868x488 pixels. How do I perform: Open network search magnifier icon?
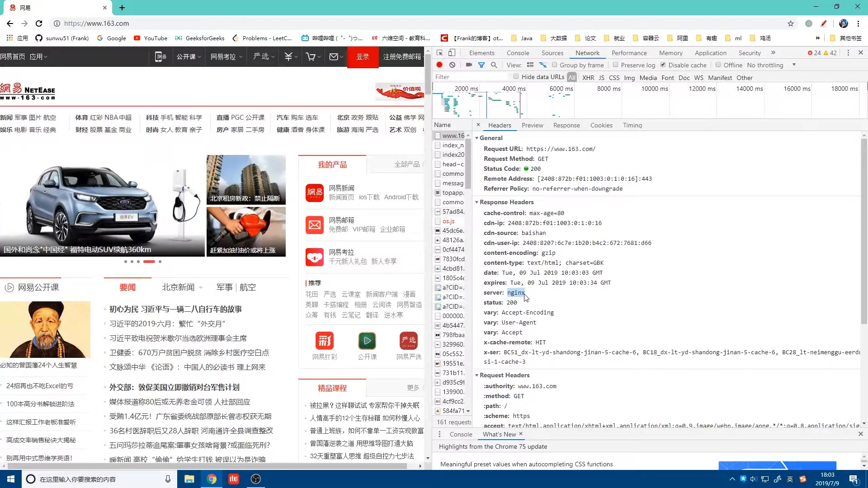point(494,65)
